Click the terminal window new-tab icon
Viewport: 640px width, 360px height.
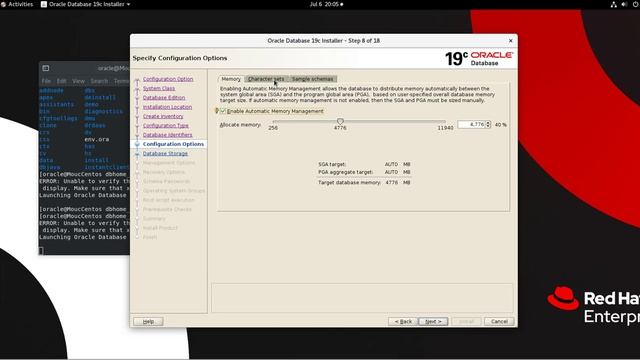tap(46, 68)
